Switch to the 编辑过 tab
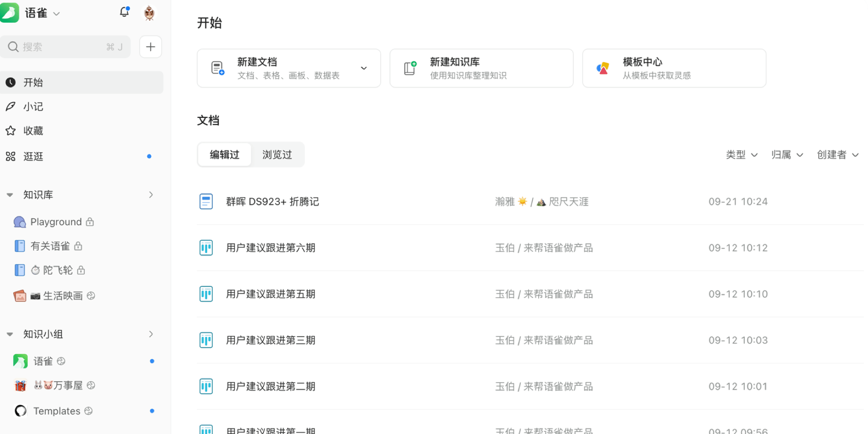Screen dimensions: 868x434 [225, 155]
